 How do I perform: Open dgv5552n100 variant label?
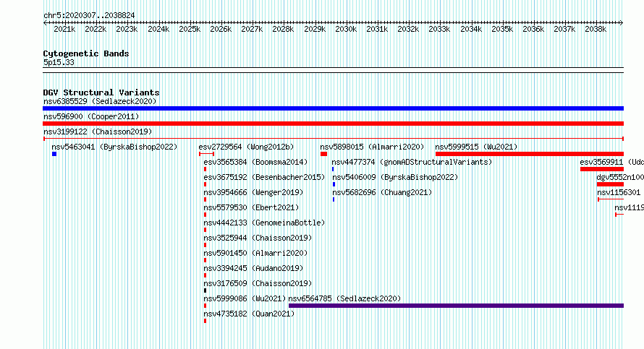620,177
